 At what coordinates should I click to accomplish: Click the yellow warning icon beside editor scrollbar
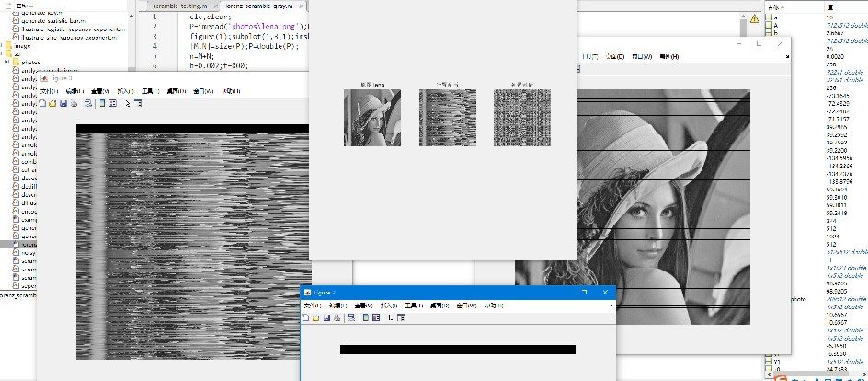tap(754, 18)
